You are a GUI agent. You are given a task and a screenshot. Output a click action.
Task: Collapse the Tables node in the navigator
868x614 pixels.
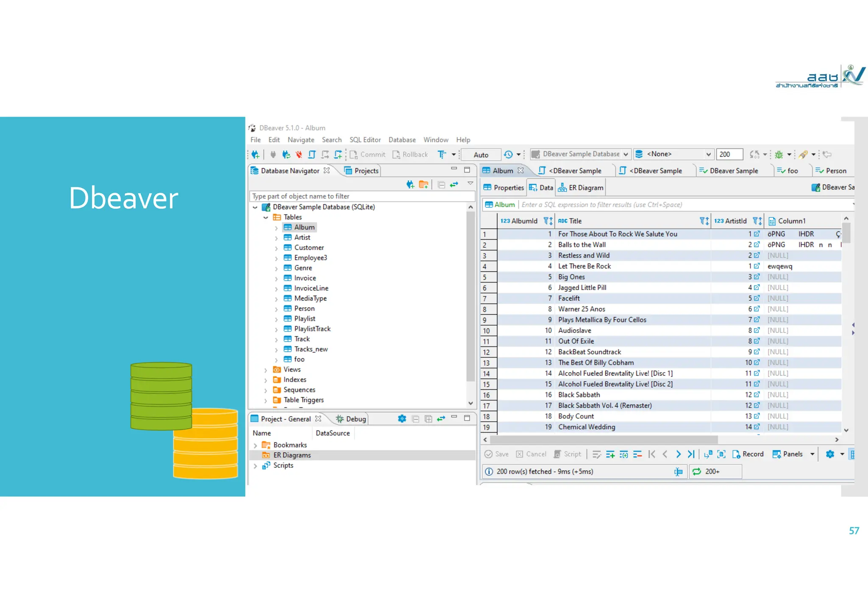tap(266, 218)
